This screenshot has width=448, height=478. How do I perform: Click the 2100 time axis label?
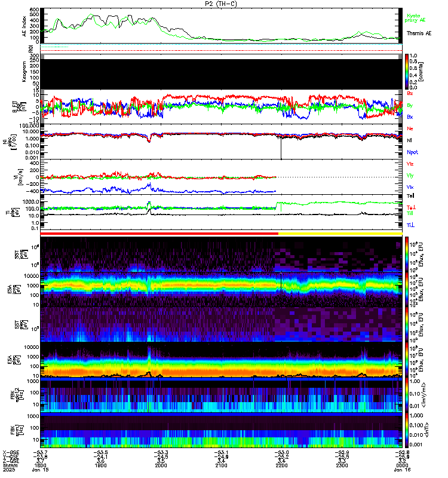coord(221,465)
